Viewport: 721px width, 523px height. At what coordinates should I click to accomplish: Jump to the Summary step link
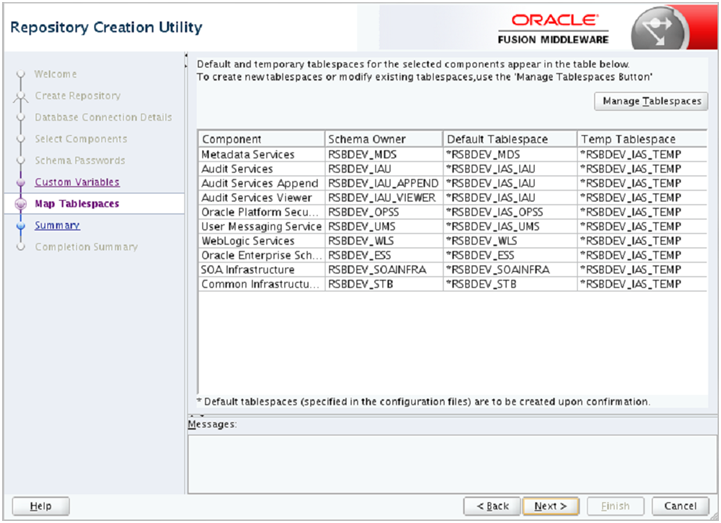coord(57,225)
